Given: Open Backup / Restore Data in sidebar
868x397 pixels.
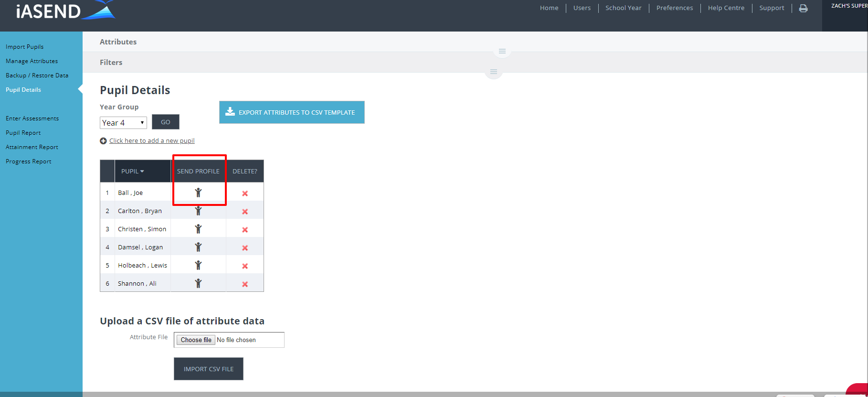Looking at the screenshot, I should [x=37, y=75].
